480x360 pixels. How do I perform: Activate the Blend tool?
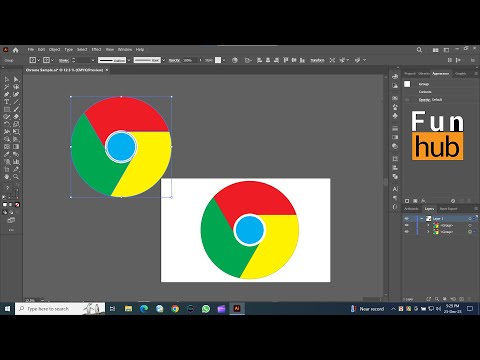[16, 154]
